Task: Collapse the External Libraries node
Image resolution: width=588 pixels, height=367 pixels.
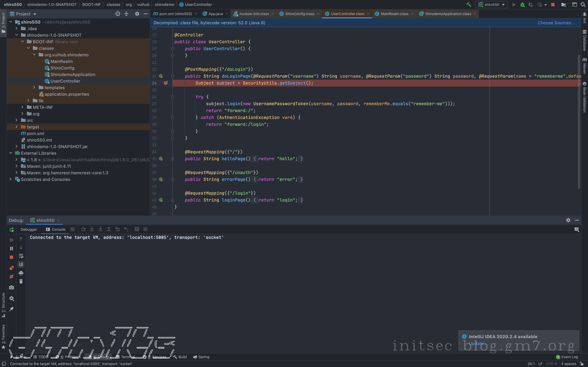Action: 11,153
